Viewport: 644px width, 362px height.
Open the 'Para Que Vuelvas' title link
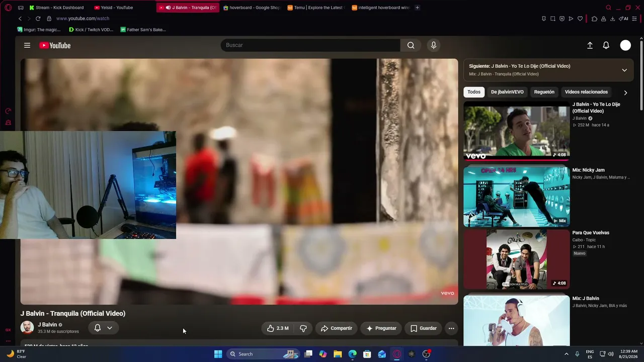(x=591, y=233)
